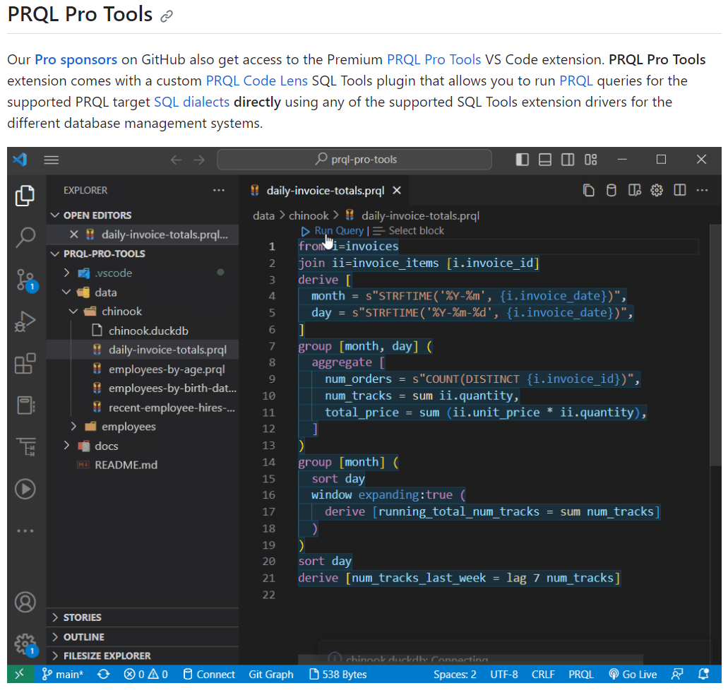Open the Extensions view icon

pos(25,363)
